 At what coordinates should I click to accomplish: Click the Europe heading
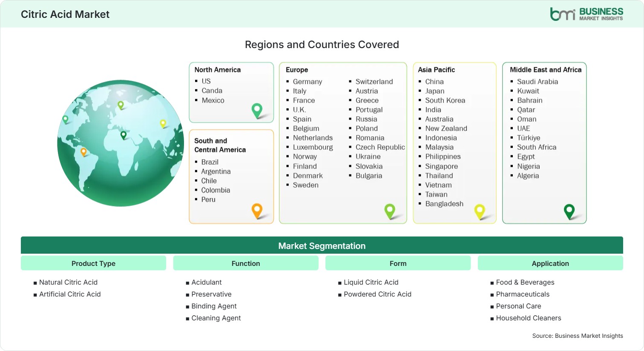tap(297, 70)
